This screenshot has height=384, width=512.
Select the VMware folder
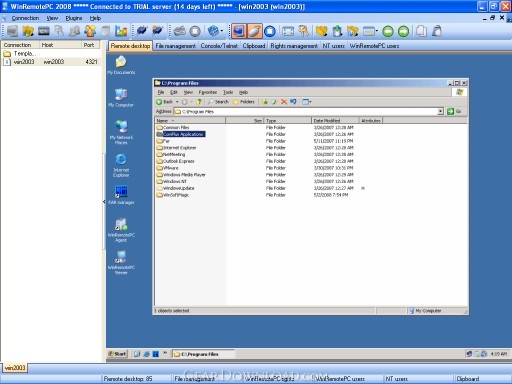click(168, 168)
